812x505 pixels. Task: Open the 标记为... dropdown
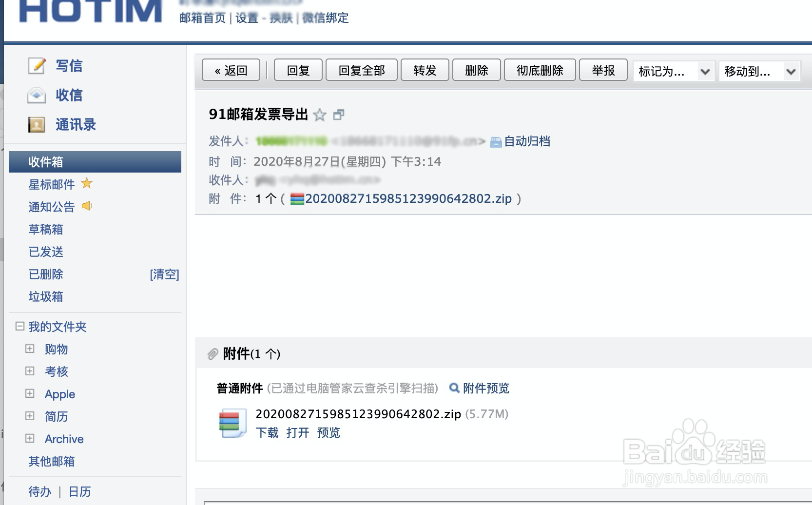[674, 71]
